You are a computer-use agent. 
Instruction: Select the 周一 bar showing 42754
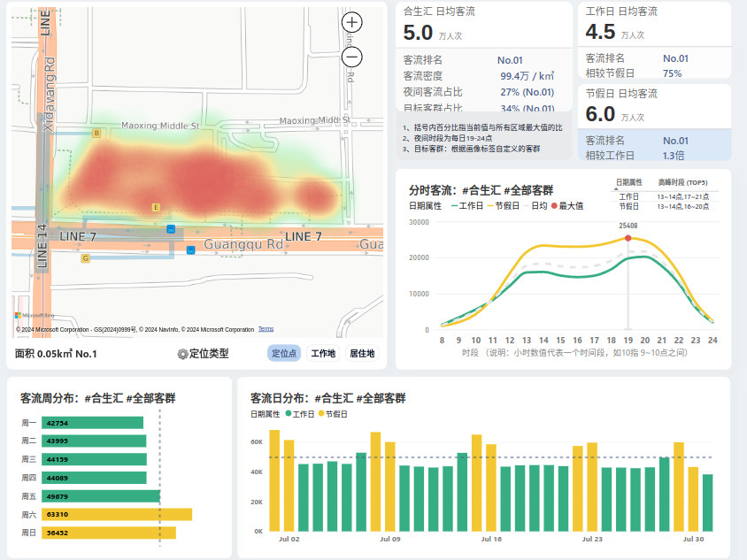(x=92, y=423)
